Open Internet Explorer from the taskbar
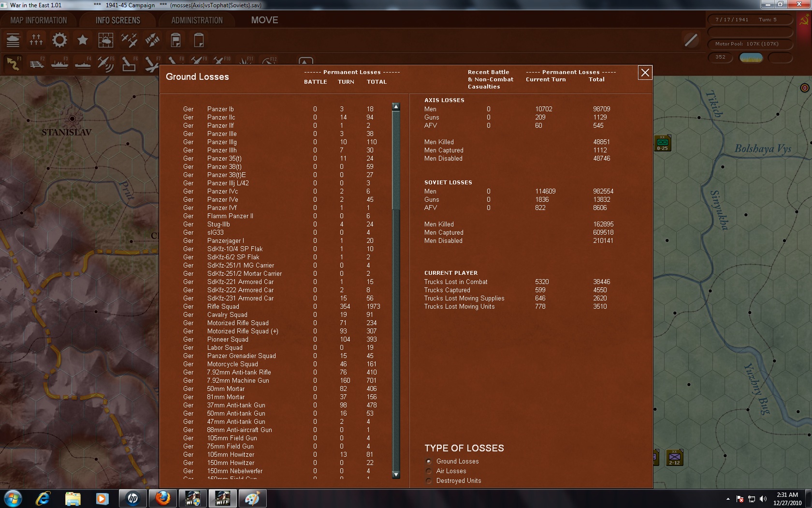The width and height of the screenshot is (812, 508). (43, 498)
